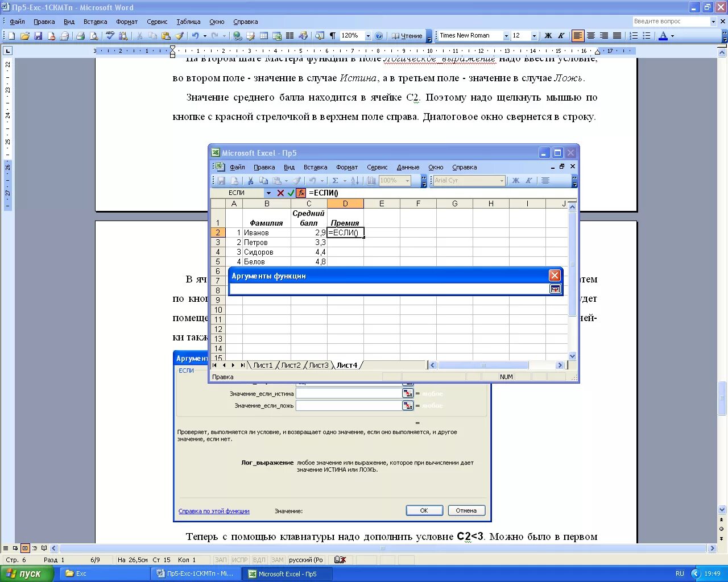Viewport: 728px width, 582px height.
Task: Cut the selection using the scissors icon
Action: [139, 36]
